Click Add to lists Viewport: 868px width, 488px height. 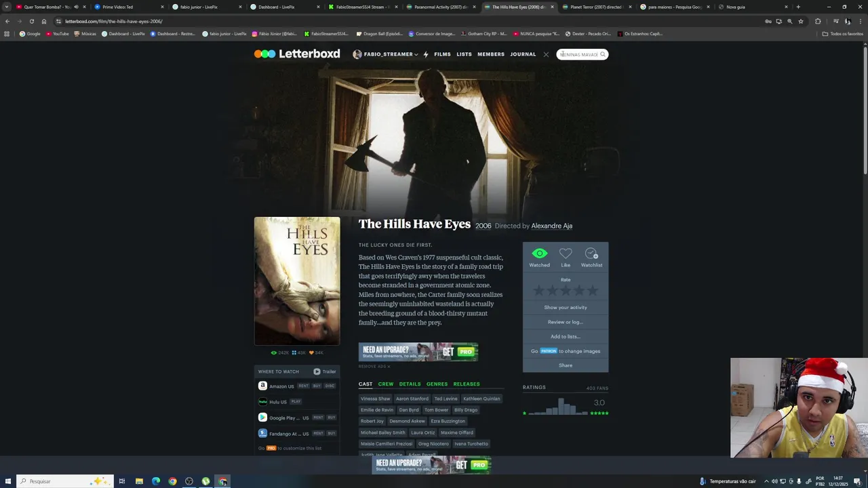[x=566, y=336]
